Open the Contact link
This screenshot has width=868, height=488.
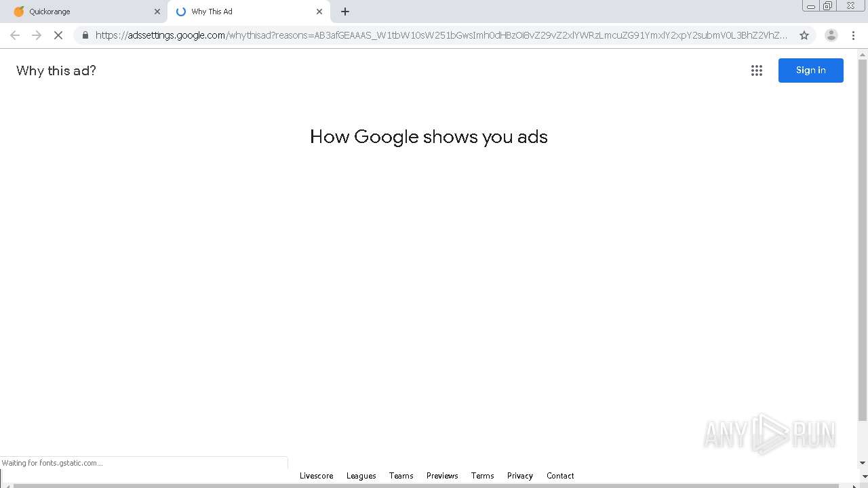click(x=560, y=476)
